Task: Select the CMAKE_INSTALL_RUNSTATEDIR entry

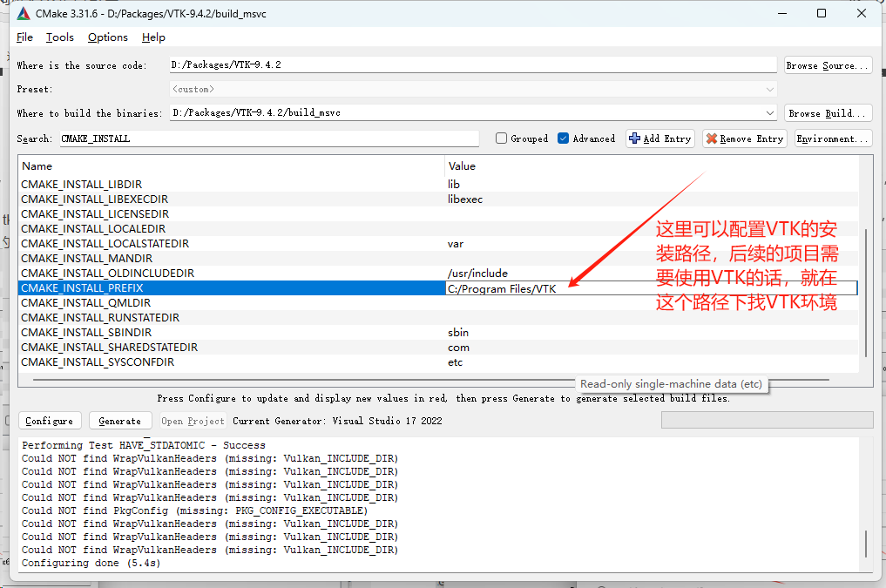Action: click(100, 317)
